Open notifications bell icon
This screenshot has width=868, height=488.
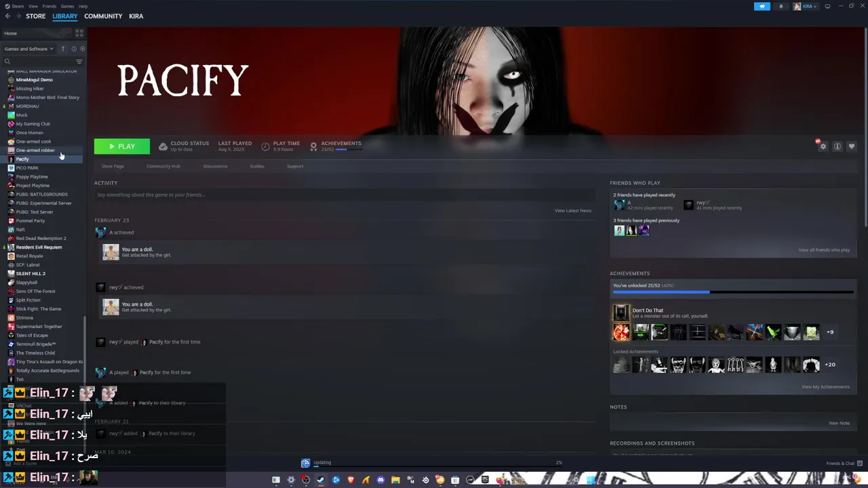tap(781, 6)
